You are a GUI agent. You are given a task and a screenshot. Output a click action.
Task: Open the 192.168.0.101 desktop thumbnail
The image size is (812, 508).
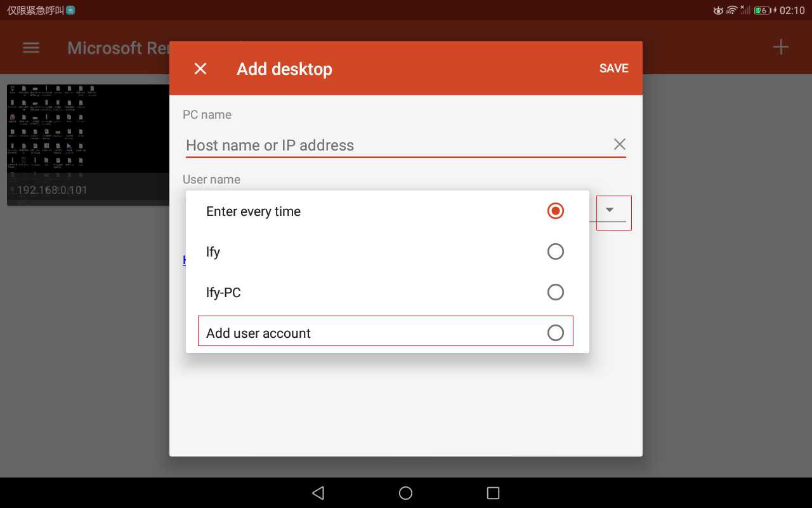coord(88,145)
